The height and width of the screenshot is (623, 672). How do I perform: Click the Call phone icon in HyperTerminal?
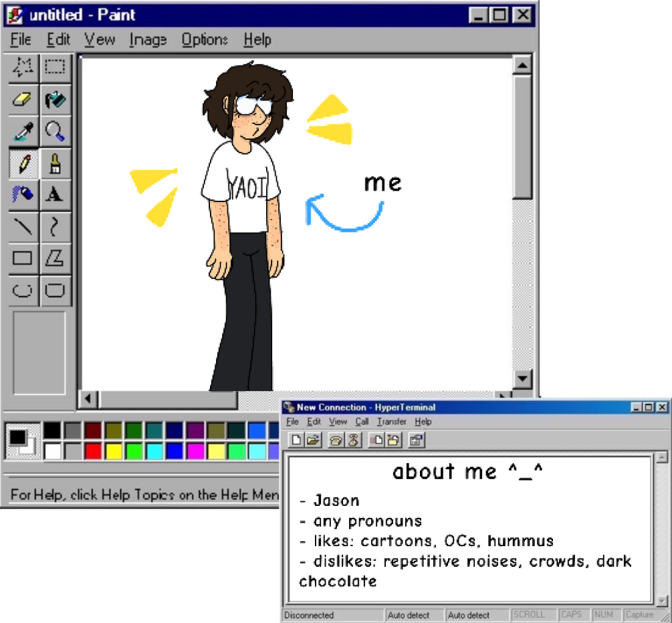pos(336,440)
